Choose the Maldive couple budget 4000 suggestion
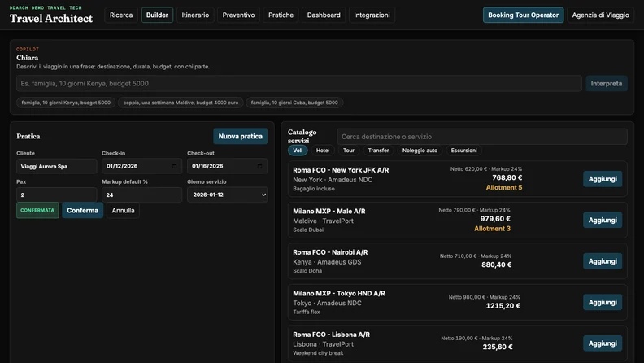The image size is (644, 363). coord(181,103)
